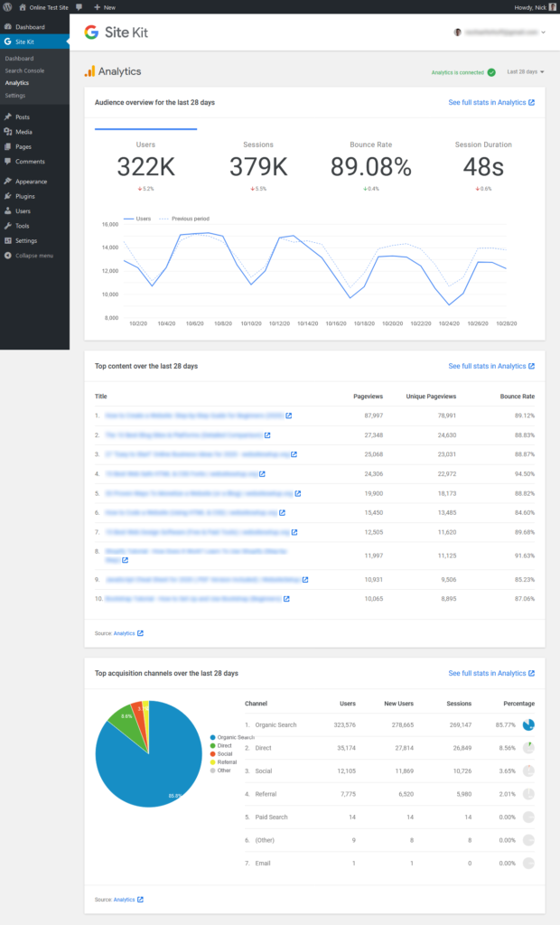Click the WordPress logo in admin bar
The height and width of the screenshot is (925, 560).
(6, 6)
